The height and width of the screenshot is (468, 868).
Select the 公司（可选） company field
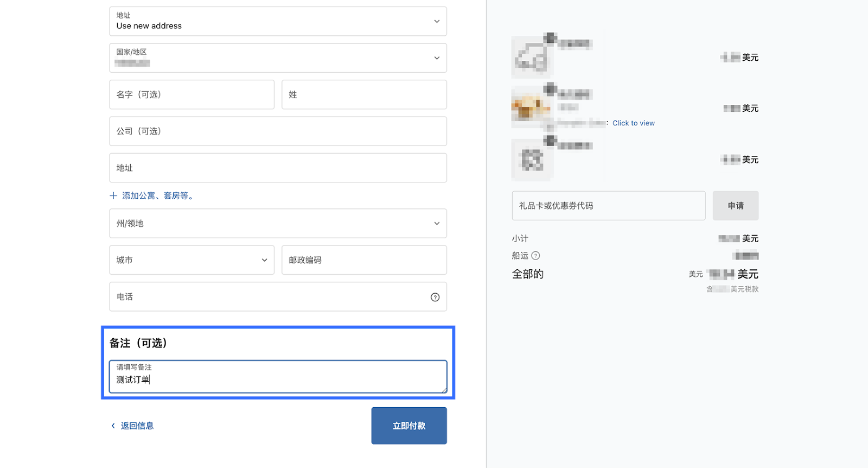click(277, 131)
